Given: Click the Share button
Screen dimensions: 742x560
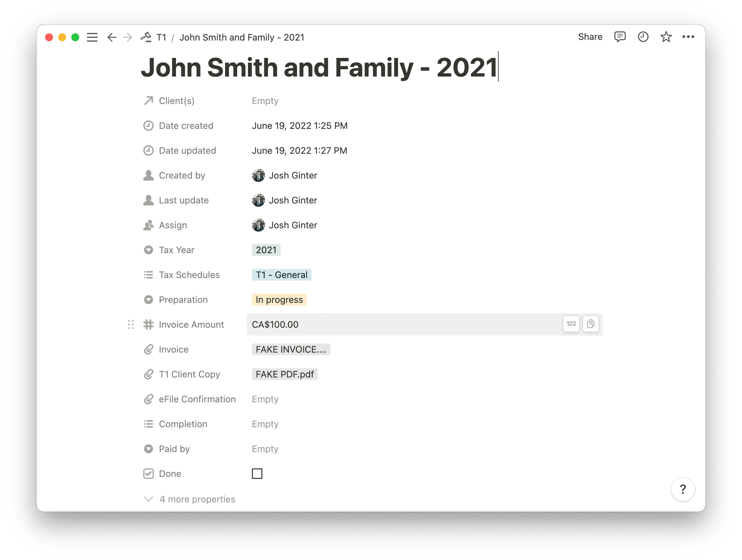Looking at the screenshot, I should [x=590, y=37].
